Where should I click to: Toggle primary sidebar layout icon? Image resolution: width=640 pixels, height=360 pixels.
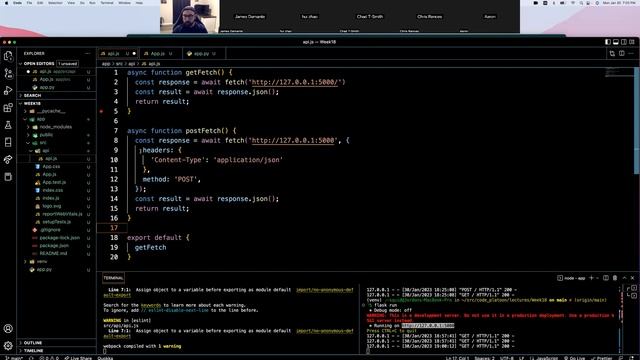[608, 42]
